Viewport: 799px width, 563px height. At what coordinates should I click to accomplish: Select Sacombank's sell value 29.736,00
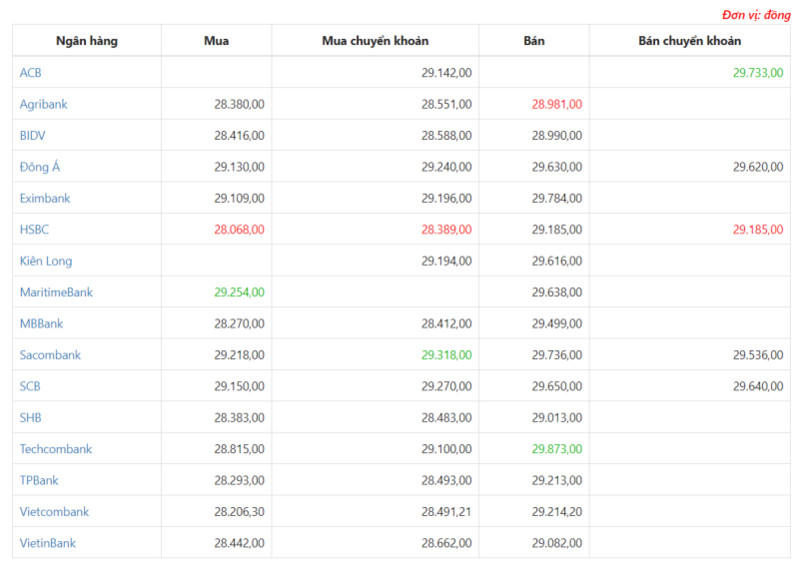pos(557,355)
